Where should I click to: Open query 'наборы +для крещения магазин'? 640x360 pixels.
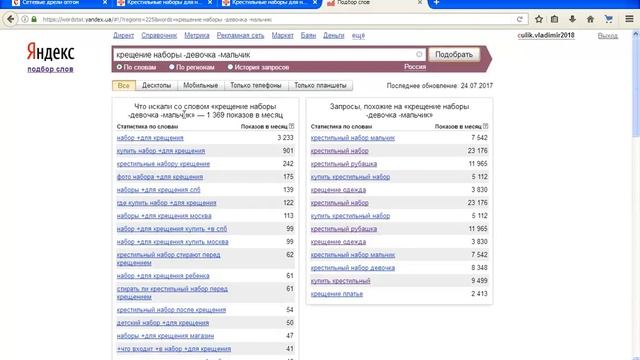[165, 336]
